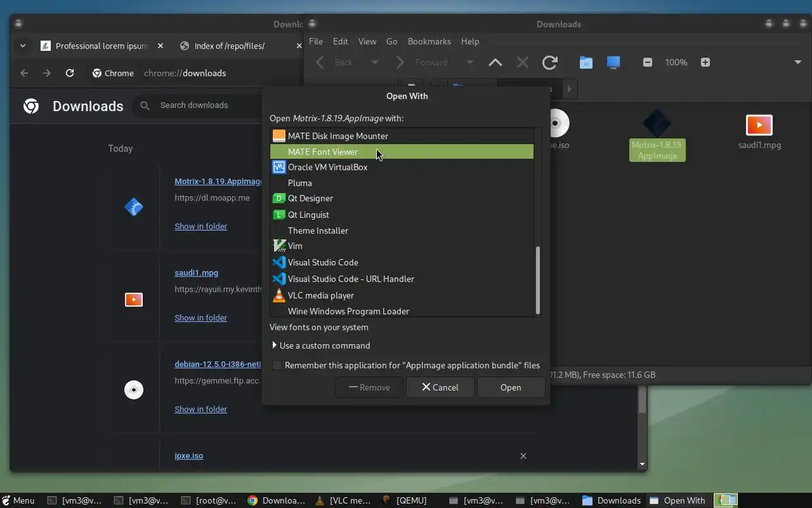
Task: Switch to Chrome Downloads taskbar item
Action: (277, 500)
